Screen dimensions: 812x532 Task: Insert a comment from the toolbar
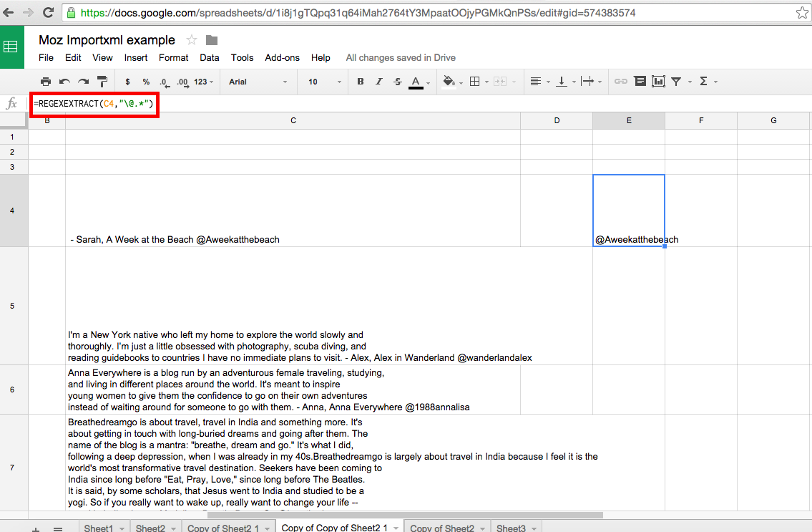coord(640,82)
